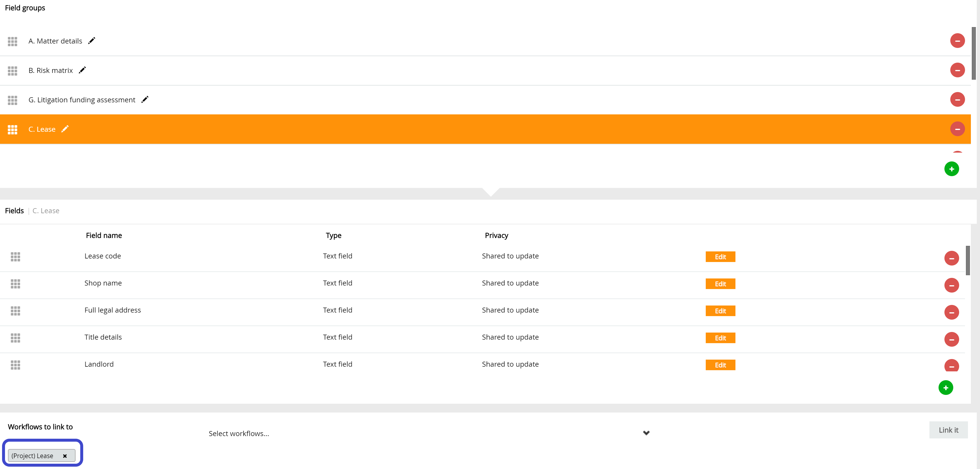This screenshot has height=469, width=980.
Task: Edit the Shop name field
Action: 720,284
